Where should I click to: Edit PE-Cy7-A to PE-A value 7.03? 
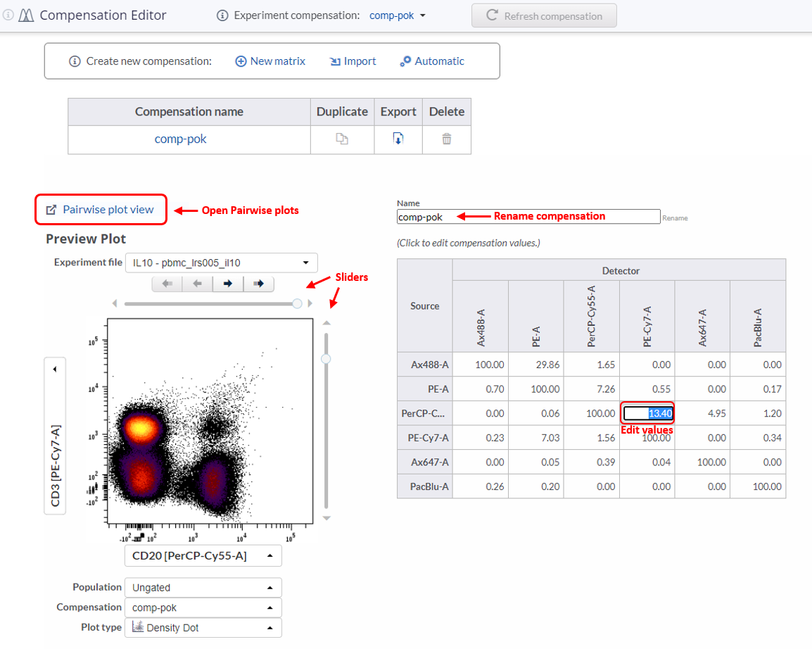tap(536, 438)
